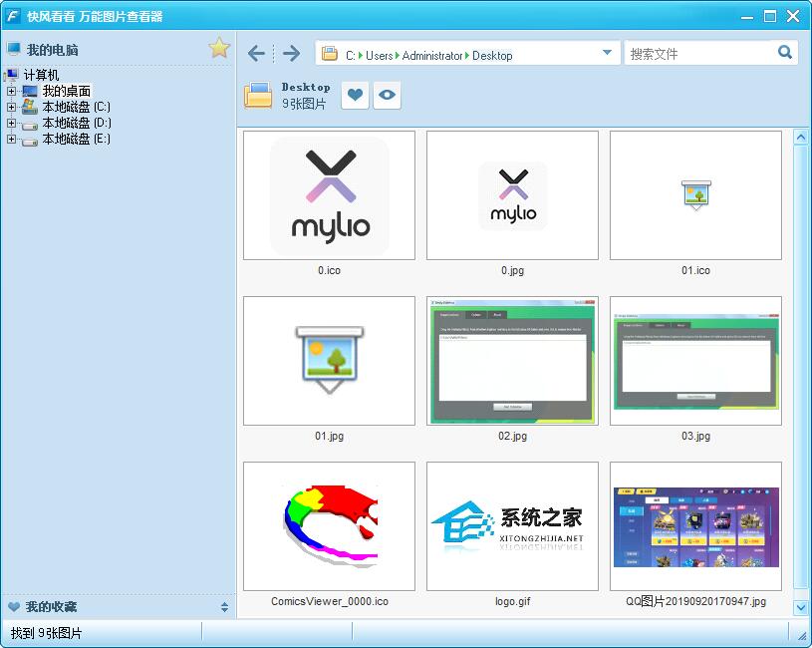
Task: Select 本地磁盘 (C:) in the tree
Action: point(76,108)
